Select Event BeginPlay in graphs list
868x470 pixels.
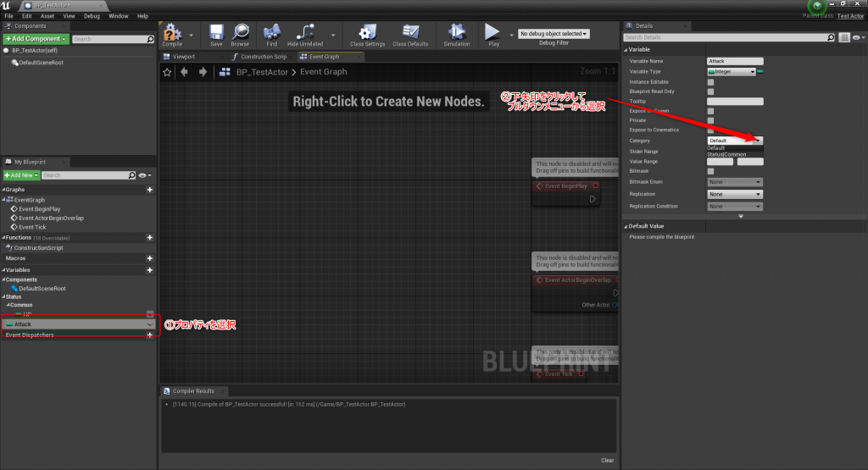[x=39, y=209]
